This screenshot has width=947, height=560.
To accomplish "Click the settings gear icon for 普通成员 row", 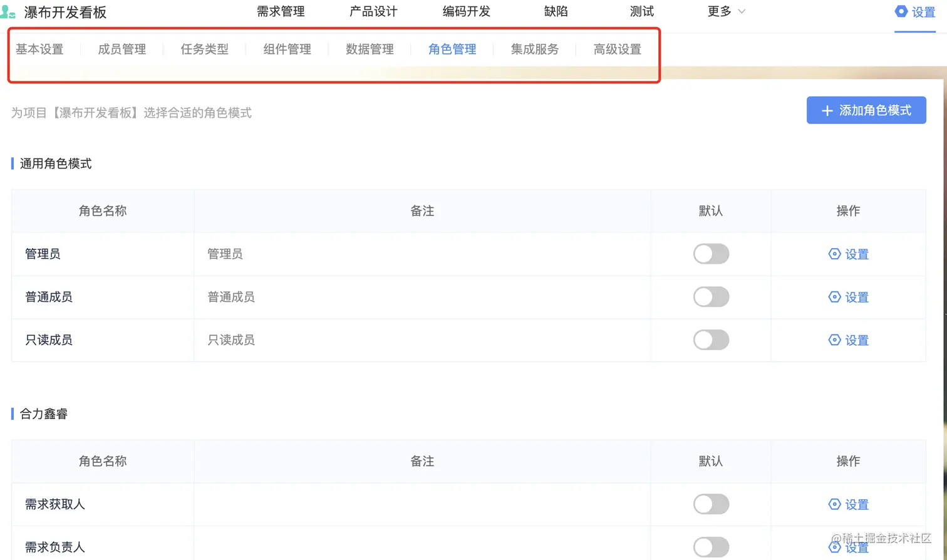I will [x=834, y=297].
